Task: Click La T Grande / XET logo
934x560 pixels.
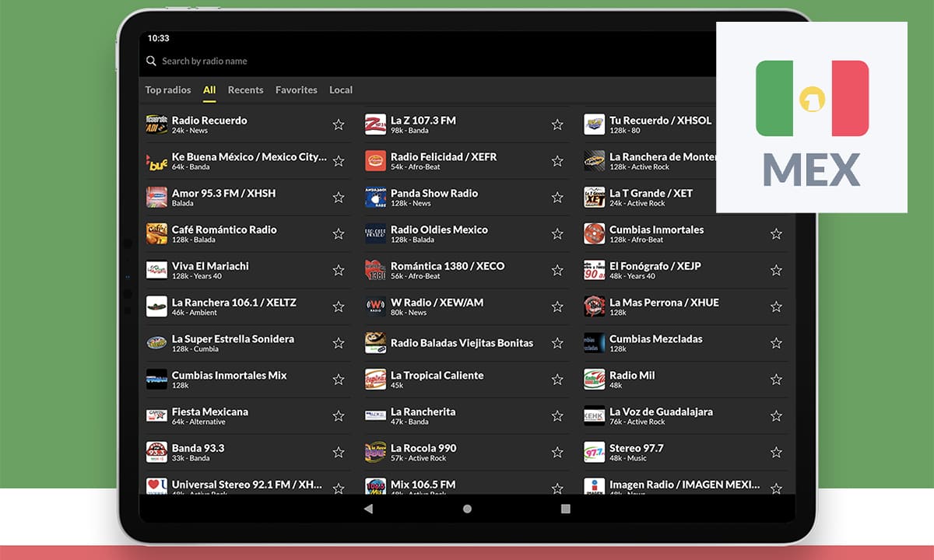Action: (595, 198)
